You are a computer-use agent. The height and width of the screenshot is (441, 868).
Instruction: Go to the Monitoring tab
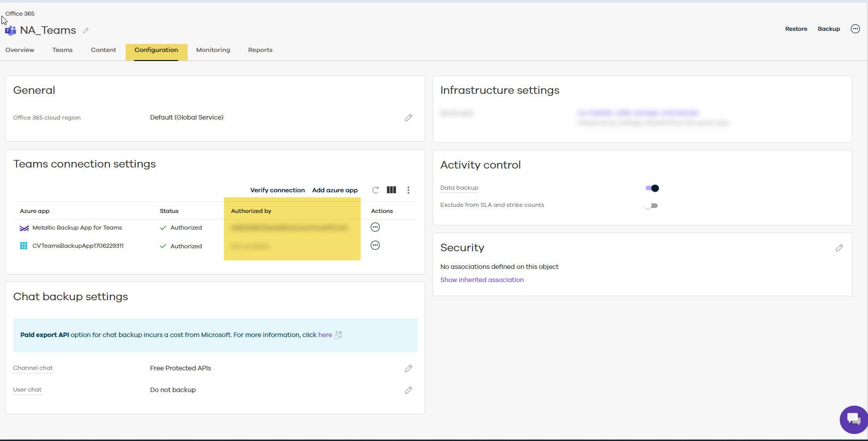213,50
